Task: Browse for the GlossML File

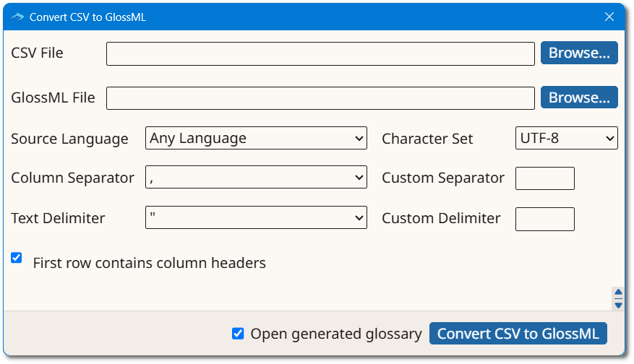Action: pyautogui.click(x=579, y=97)
